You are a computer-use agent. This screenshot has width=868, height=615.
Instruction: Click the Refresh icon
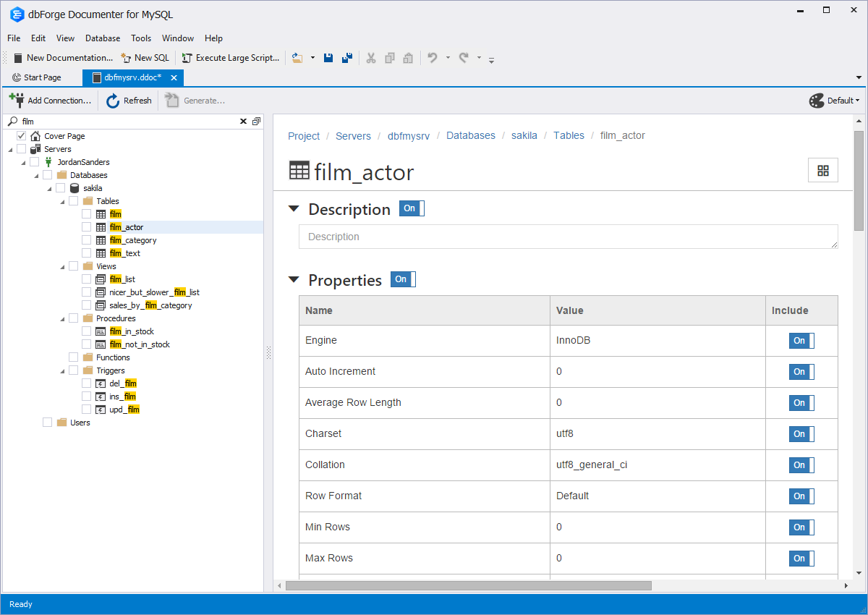pos(113,101)
